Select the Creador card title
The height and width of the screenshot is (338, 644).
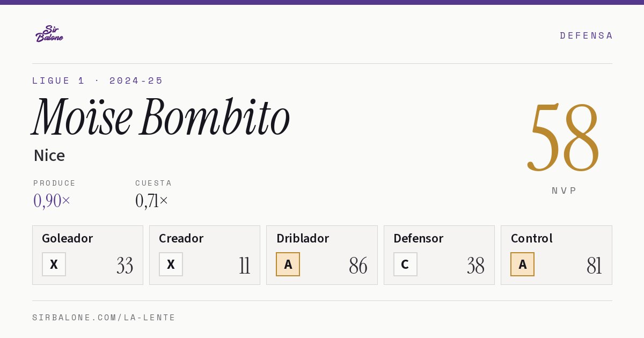(181, 238)
